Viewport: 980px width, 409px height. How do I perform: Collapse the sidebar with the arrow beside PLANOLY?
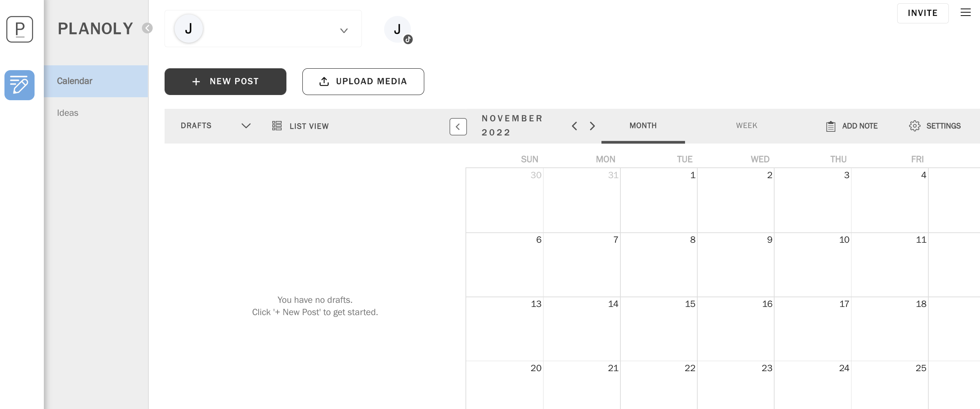pos(147,28)
